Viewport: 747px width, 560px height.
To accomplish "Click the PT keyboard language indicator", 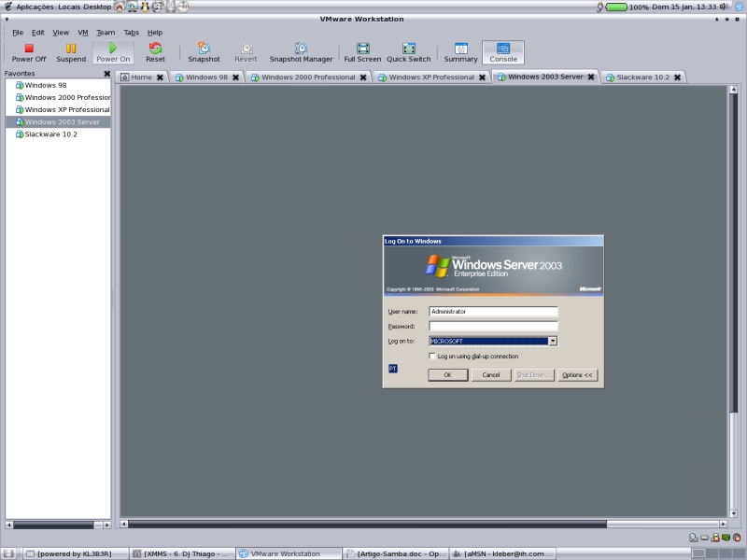I will click(392, 369).
